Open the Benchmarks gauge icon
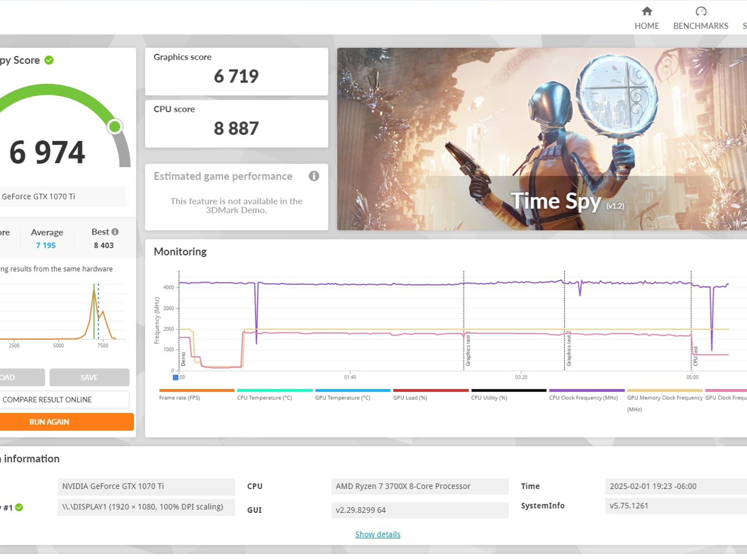This screenshot has height=560, width=747. pos(701,11)
